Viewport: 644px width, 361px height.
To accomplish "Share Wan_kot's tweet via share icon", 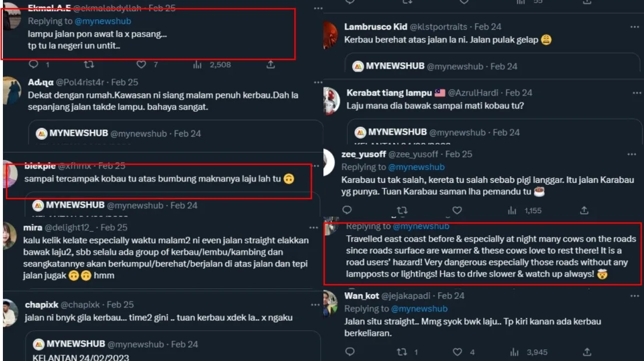I will pos(587,352).
